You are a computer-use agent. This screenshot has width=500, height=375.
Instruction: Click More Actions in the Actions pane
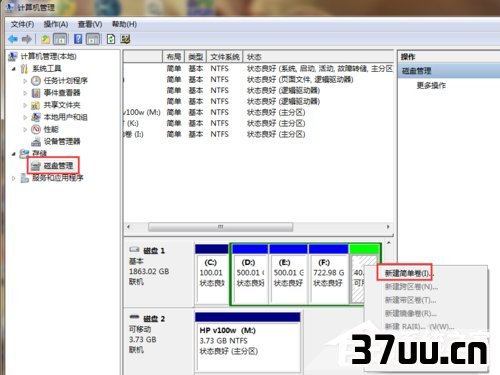(431, 85)
